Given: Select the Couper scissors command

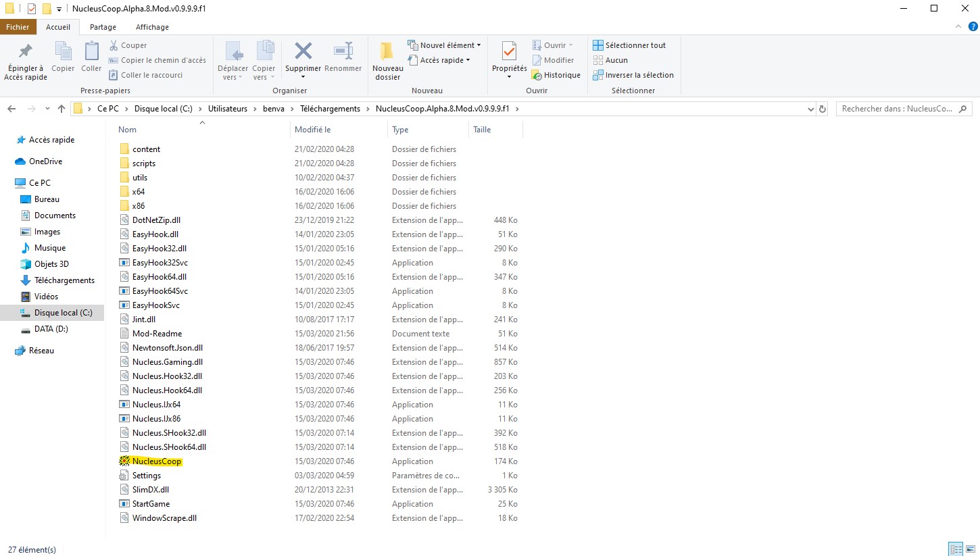Looking at the screenshot, I should [128, 45].
